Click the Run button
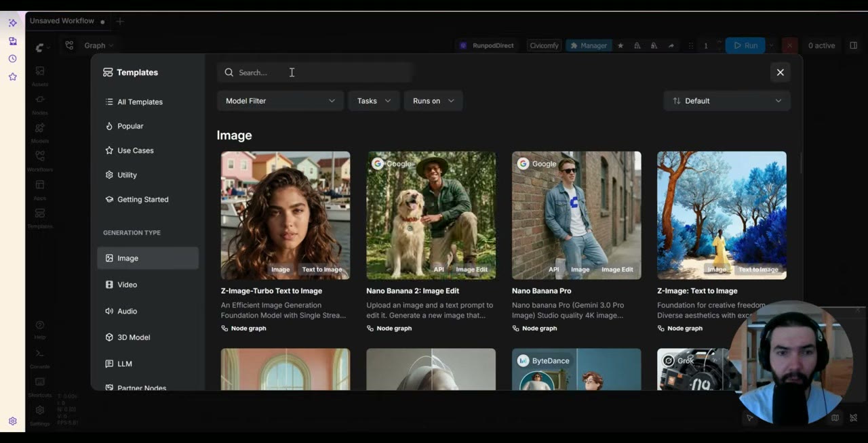 point(745,45)
